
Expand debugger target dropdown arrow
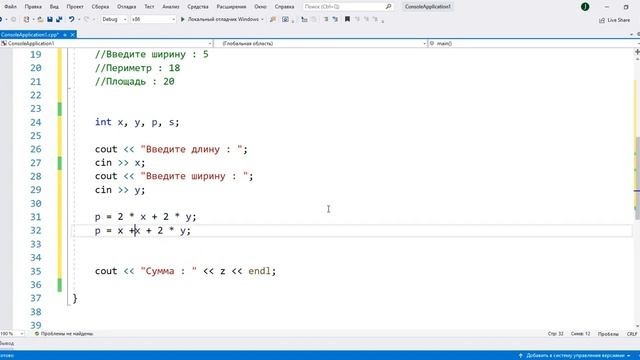coord(262,19)
